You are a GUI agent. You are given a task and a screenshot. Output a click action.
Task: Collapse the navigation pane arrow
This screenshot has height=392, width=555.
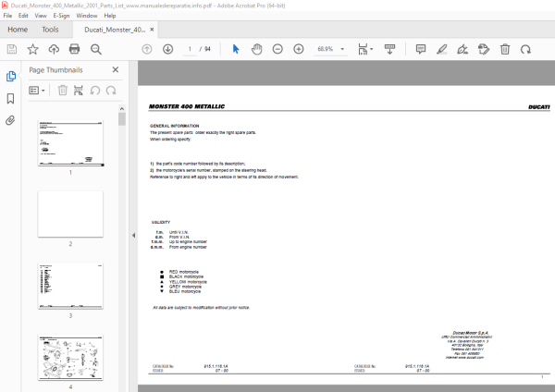tap(133, 235)
